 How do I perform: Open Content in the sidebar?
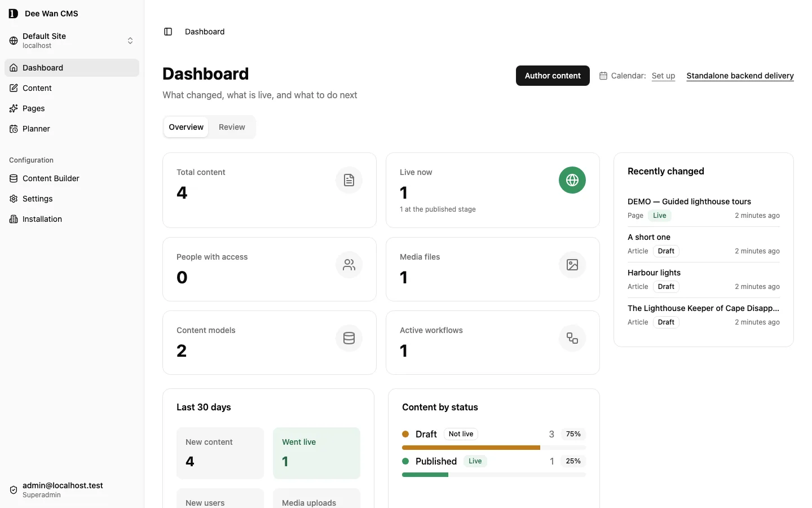(x=72, y=88)
